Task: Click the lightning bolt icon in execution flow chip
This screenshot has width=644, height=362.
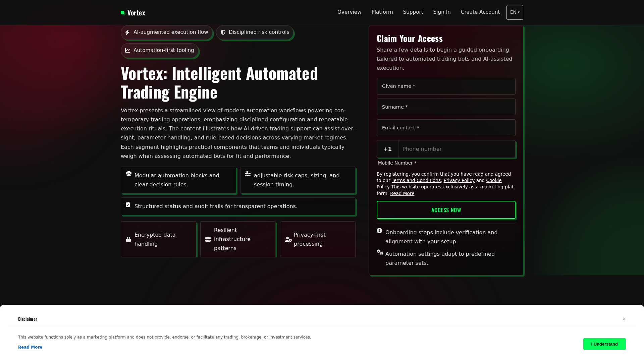Action: [127, 32]
